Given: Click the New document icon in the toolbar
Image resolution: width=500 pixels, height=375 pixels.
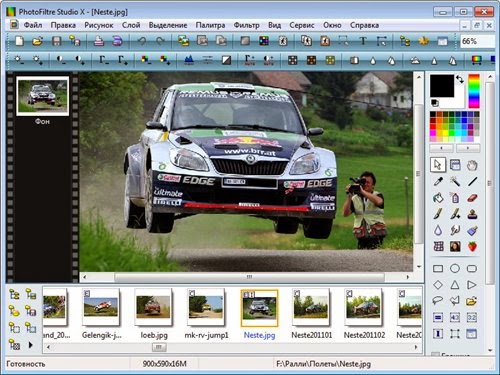Looking at the screenshot, I should pyautogui.click(x=20, y=41).
